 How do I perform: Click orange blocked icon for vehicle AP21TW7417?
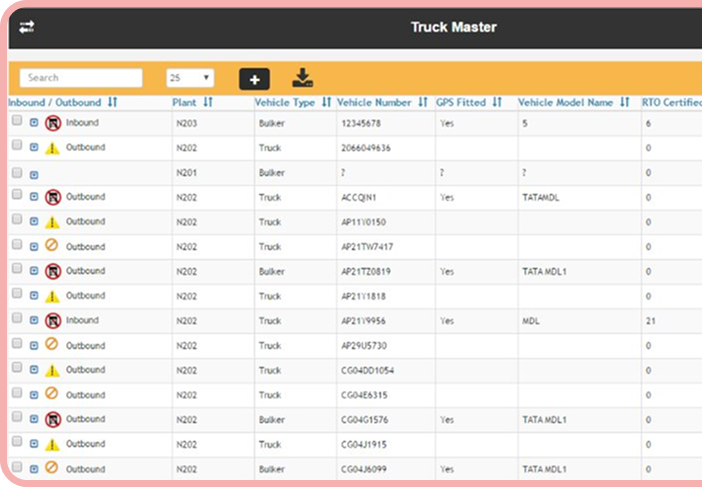52,246
